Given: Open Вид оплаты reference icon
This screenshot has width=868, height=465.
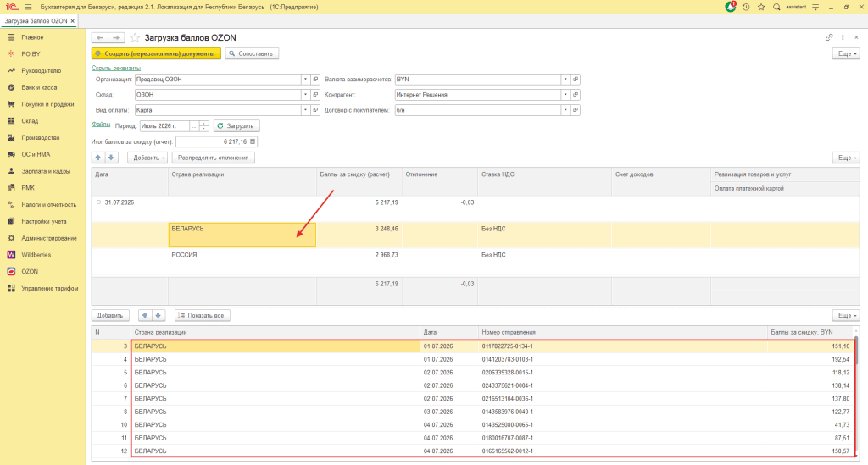Looking at the screenshot, I should [x=315, y=110].
